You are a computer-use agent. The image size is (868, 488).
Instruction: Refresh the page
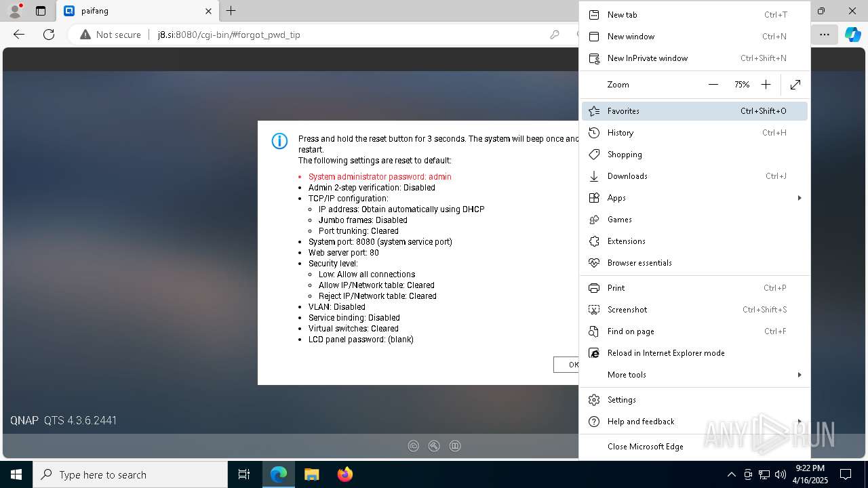(49, 35)
